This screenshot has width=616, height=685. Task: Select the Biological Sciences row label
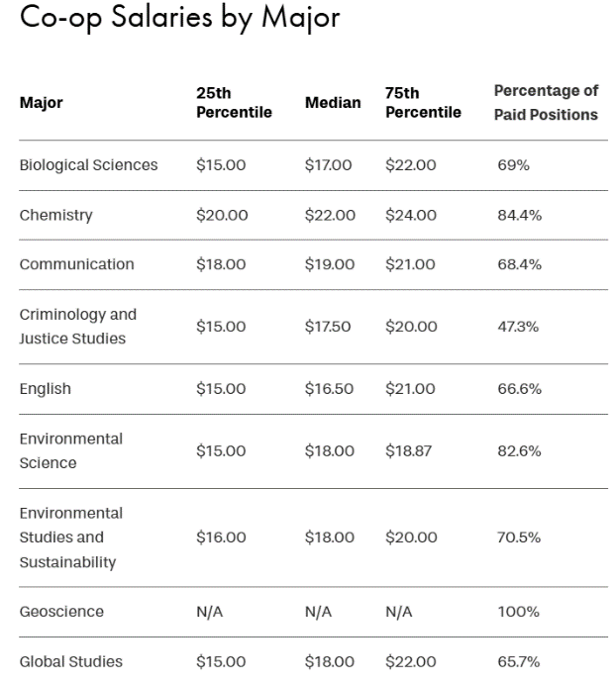click(x=88, y=165)
